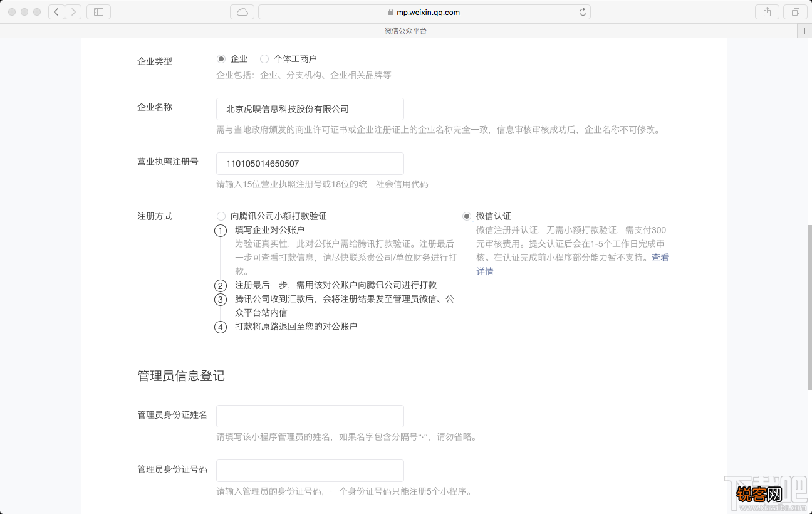Image resolution: width=812 pixels, height=514 pixels.
Task: Click text 打款将原路退回至您的对公账户
Action: [296, 327]
